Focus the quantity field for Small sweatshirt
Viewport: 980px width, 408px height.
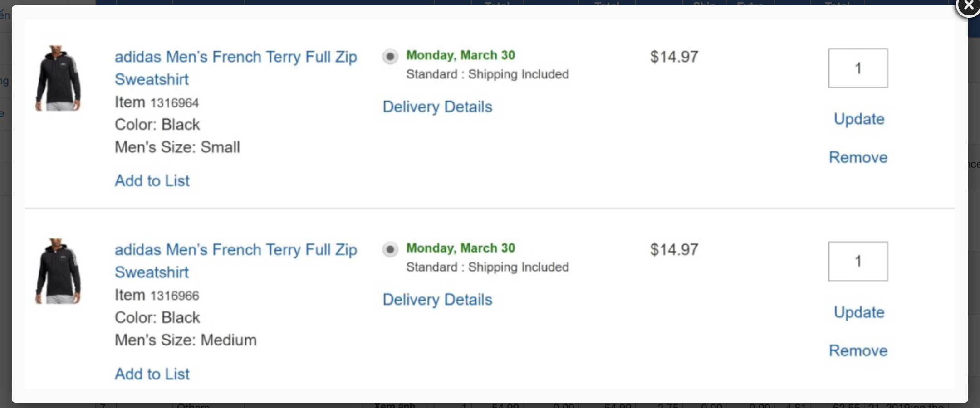(857, 68)
